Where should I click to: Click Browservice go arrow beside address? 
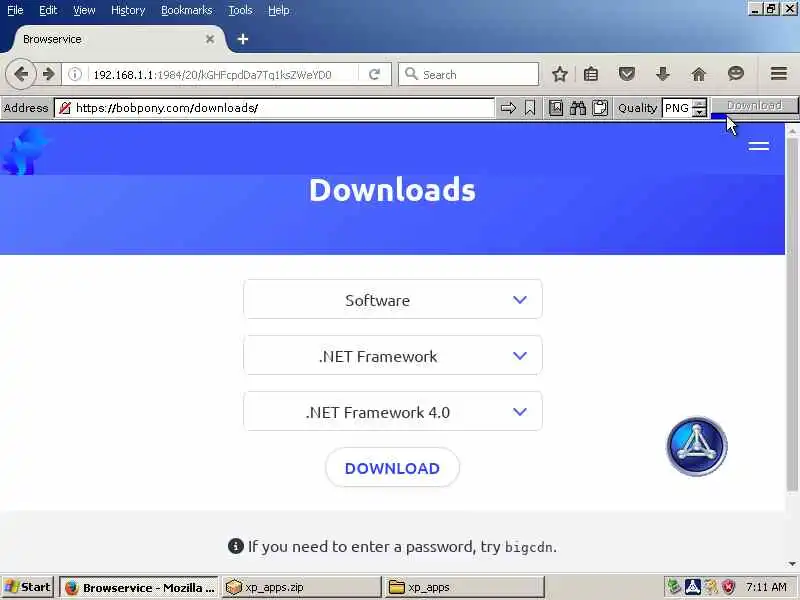[508, 108]
